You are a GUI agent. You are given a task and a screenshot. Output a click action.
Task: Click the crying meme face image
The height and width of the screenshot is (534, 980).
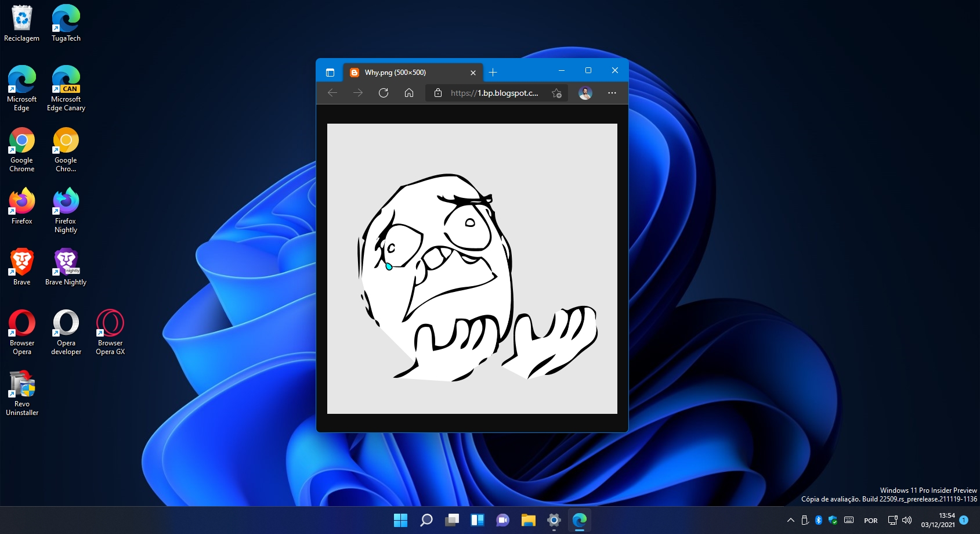tap(472, 269)
